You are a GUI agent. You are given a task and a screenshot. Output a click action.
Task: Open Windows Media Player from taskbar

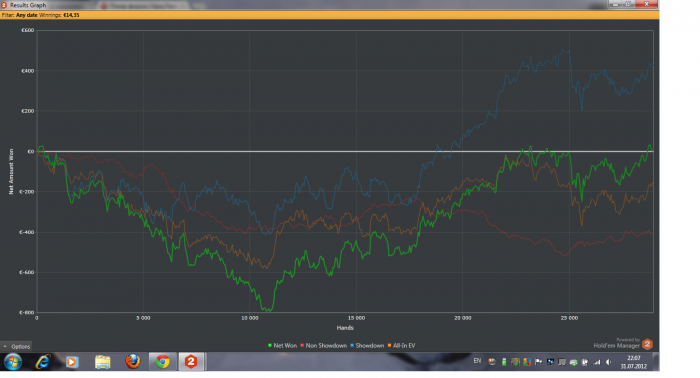tap(71, 361)
